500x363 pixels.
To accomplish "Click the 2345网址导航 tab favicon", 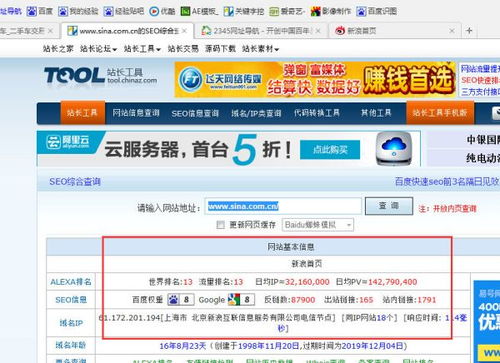I will tap(206, 31).
